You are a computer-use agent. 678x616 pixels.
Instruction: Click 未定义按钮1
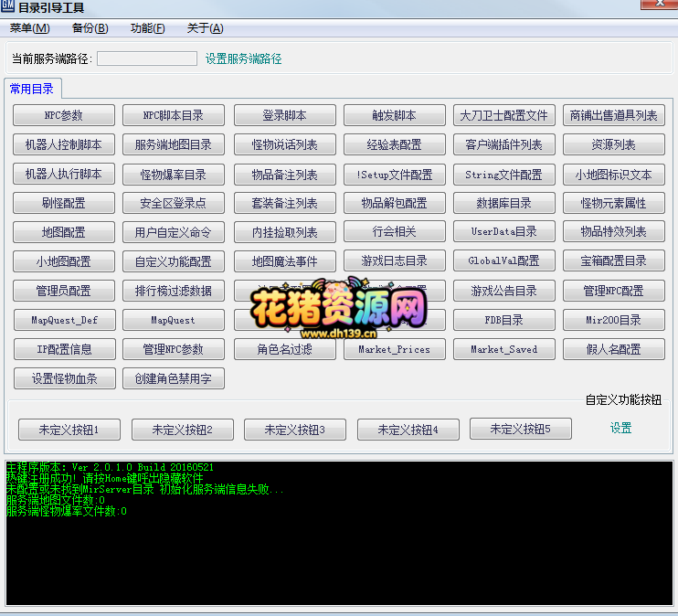pos(69,430)
